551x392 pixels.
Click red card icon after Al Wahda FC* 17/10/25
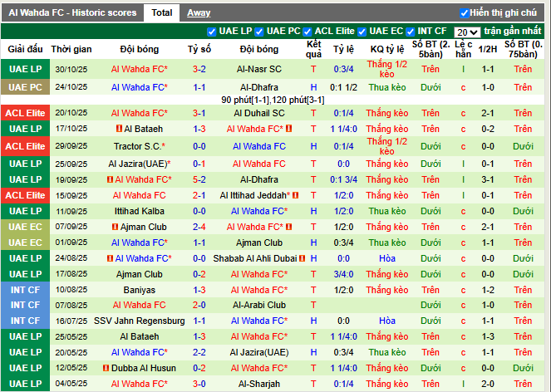coord(289,129)
